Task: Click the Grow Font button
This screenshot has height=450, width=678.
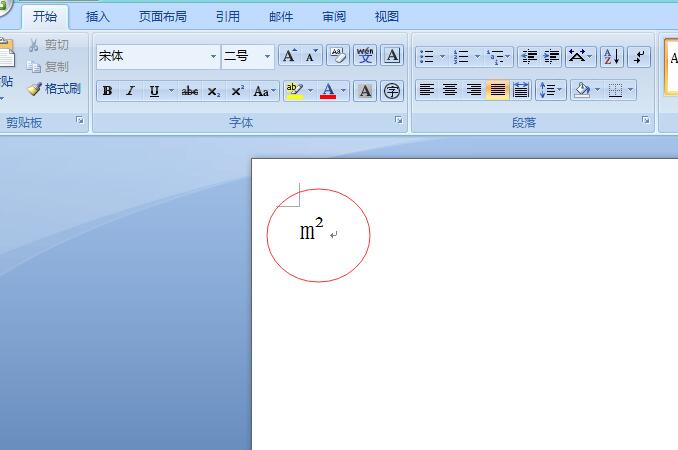Action: pyautogui.click(x=289, y=56)
